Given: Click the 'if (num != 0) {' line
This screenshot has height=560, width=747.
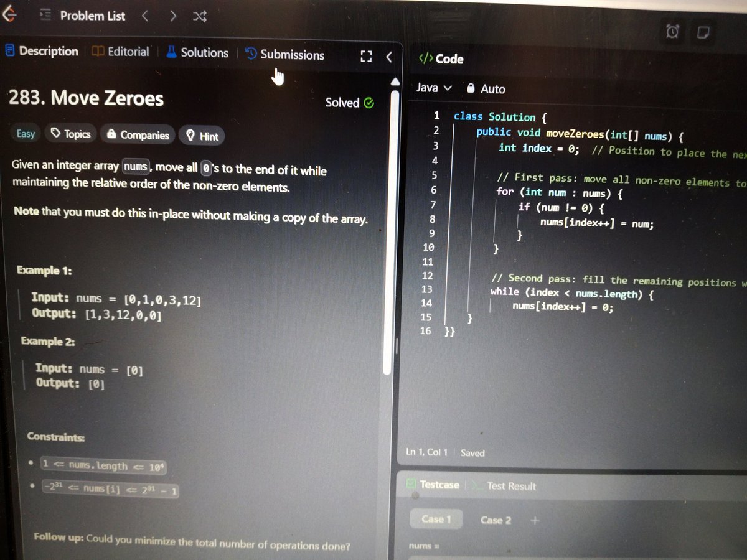Looking at the screenshot, I should click(561, 207).
